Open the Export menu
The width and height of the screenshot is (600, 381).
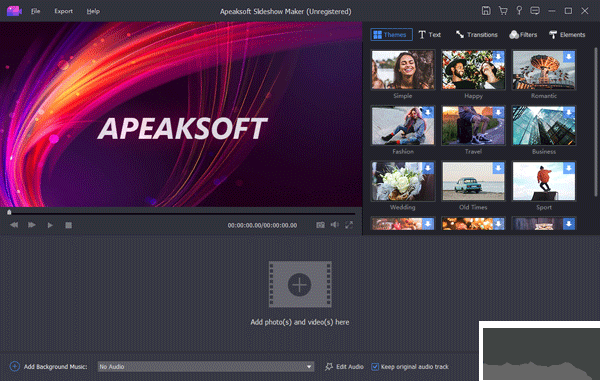coord(64,11)
